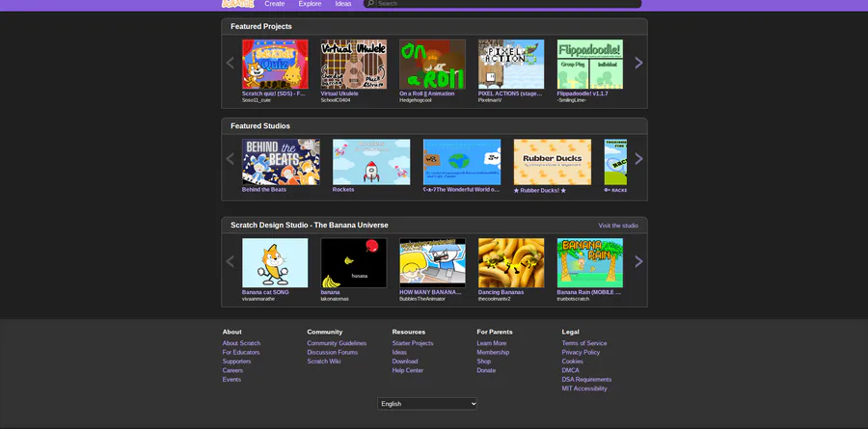Click the Flippadoodle! v1.1.7 title link
This screenshot has height=429, width=868.
[583, 94]
